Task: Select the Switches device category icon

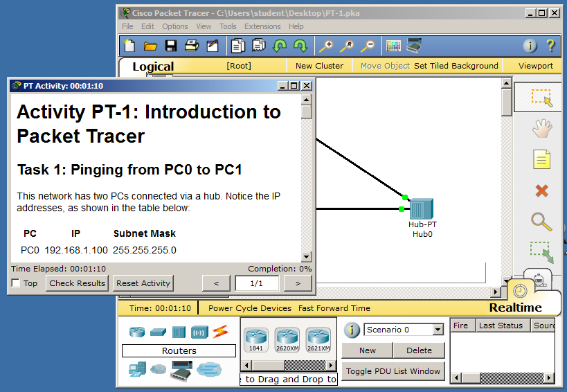Action: pos(158,332)
